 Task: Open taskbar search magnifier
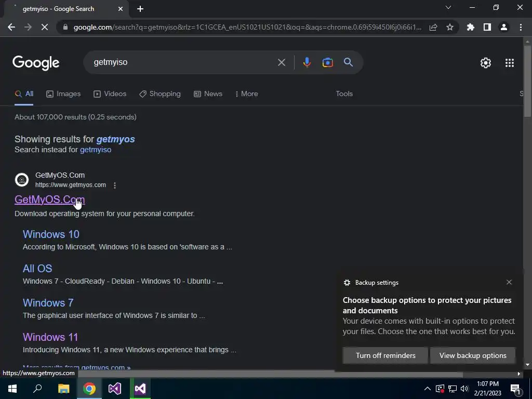[x=37, y=389]
